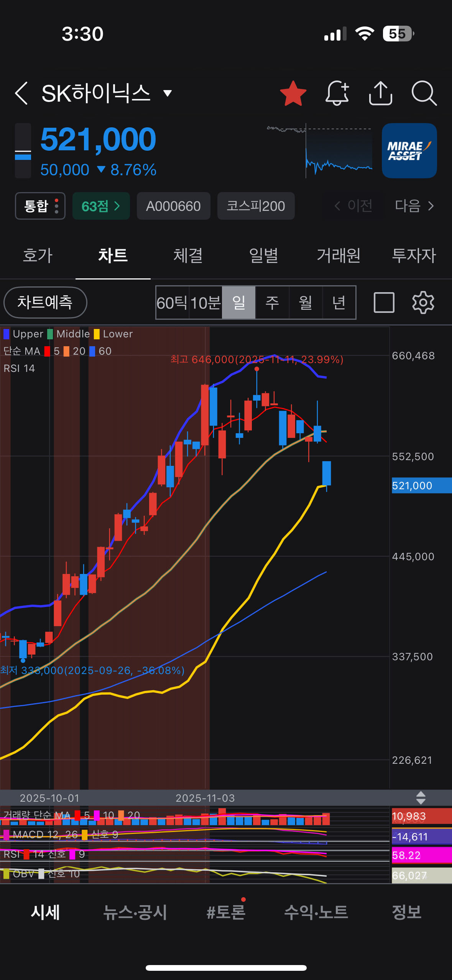Viewport: 452px width, 980px height.
Task: Open the 체결 tab
Action: coord(188,255)
